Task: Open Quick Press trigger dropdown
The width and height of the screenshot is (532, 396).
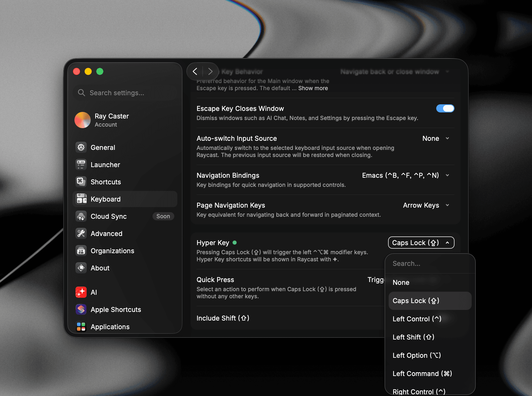Action: 376,280
